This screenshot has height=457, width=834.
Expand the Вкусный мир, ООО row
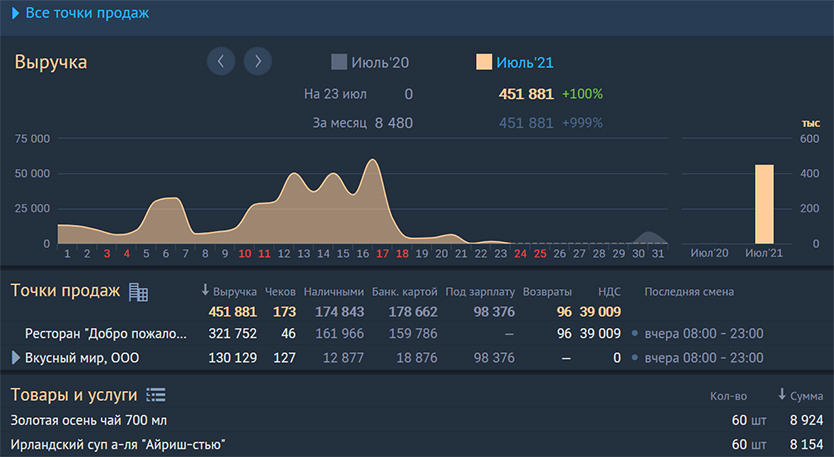point(15,357)
